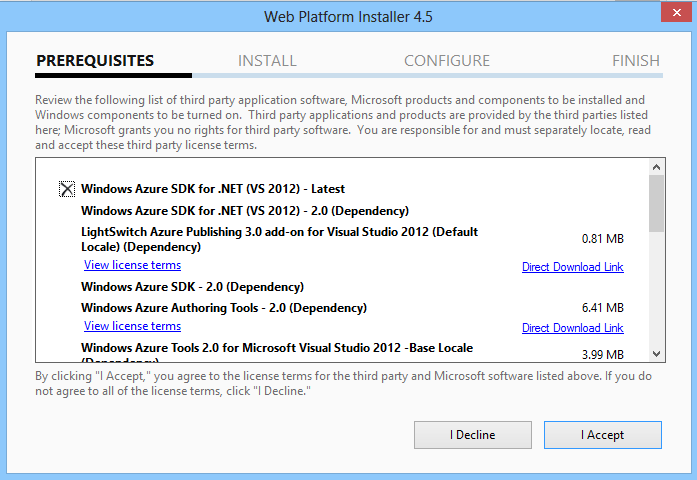
Task: Click the I Decline button
Action: pyautogui.click(x=473, y=435)
